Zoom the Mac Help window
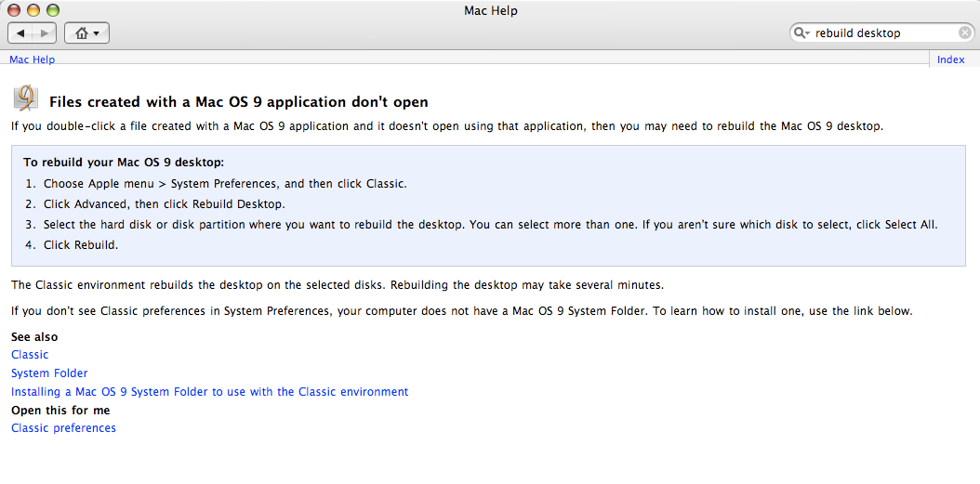 coord(52,10)
